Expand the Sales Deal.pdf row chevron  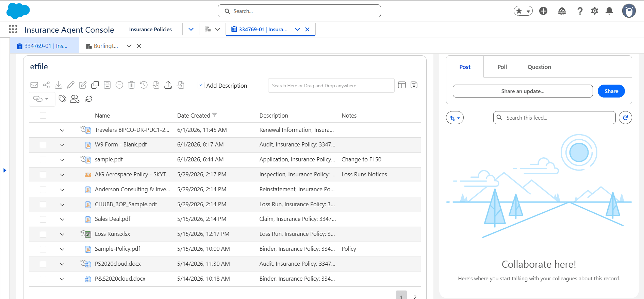coord(62,219)
